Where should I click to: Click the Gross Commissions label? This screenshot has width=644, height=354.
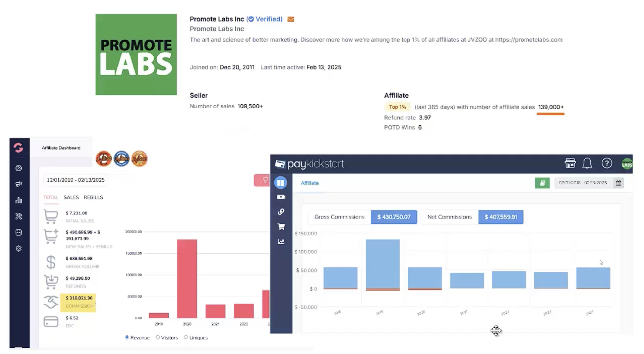pos(339,217)
